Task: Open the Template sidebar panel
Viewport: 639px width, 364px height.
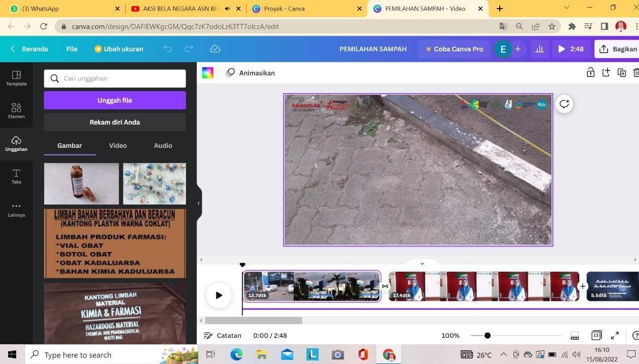Action: point(16,78)
